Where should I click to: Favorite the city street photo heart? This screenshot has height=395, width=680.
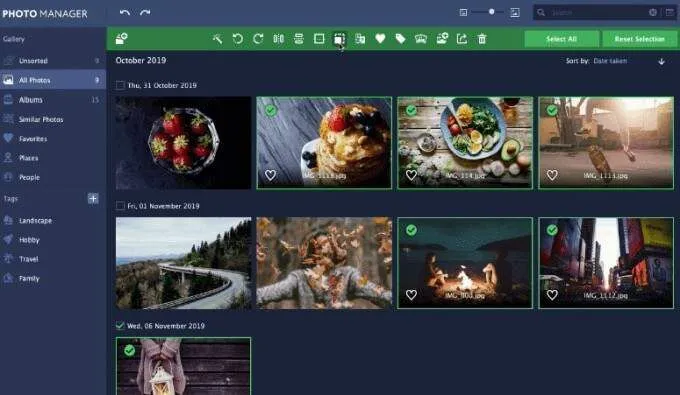[552, 295]
